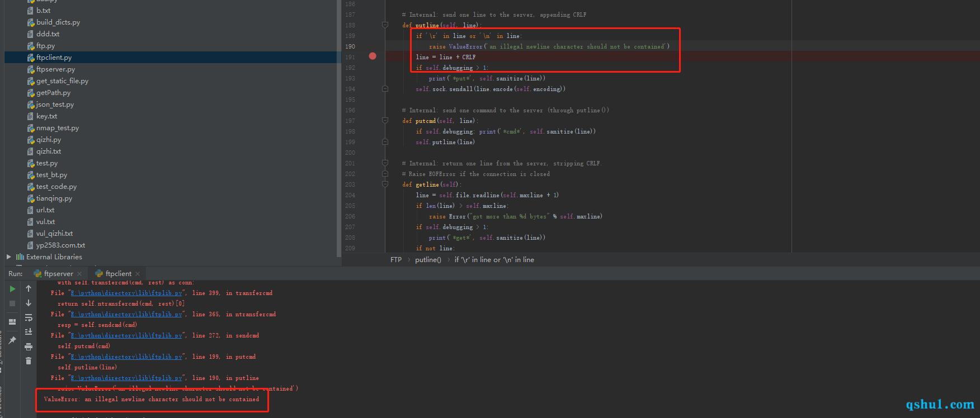Viewport: 980px width, 418px height.
Task: Select url.txt file
Action: [45, 210]
